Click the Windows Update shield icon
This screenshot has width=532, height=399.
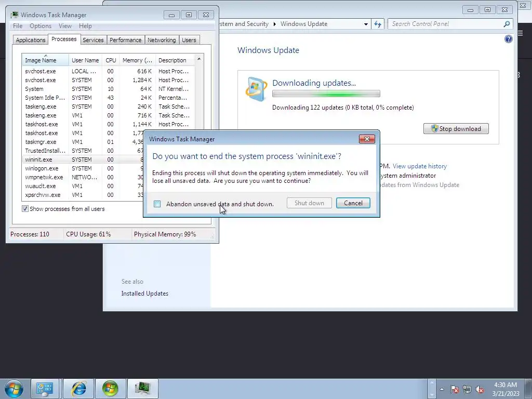256,89
